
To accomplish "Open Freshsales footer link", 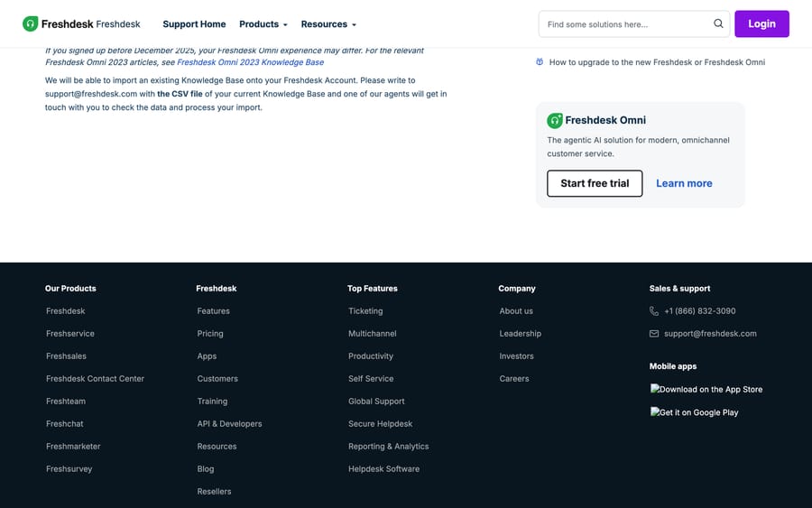I will (x=66, y=356).
